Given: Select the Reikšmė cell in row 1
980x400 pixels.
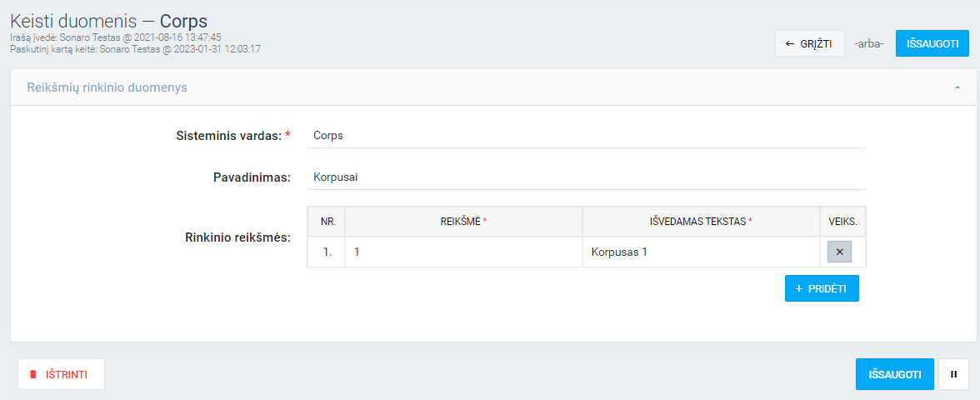Looking at the screenshot, I should tap(463, 252).
